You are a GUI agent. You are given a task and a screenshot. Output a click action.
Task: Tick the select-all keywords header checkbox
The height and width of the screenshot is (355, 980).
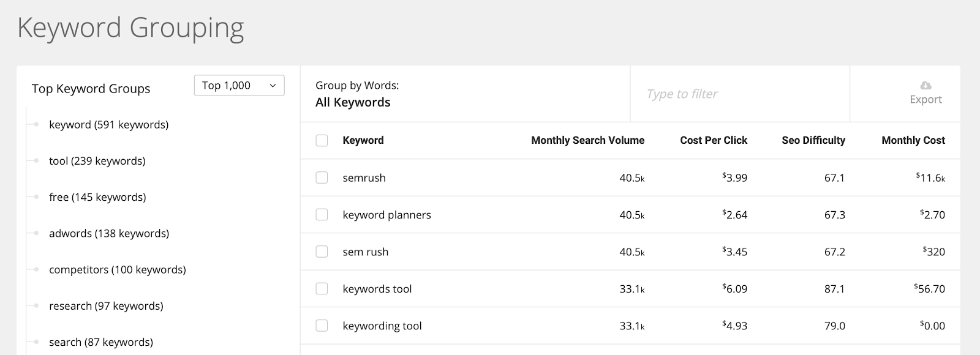point(322,140)
